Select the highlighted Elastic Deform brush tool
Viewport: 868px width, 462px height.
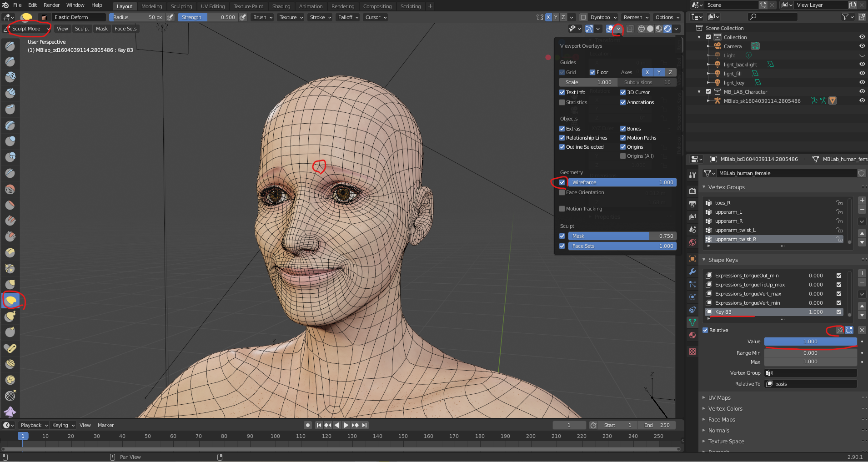coord(10,300)
